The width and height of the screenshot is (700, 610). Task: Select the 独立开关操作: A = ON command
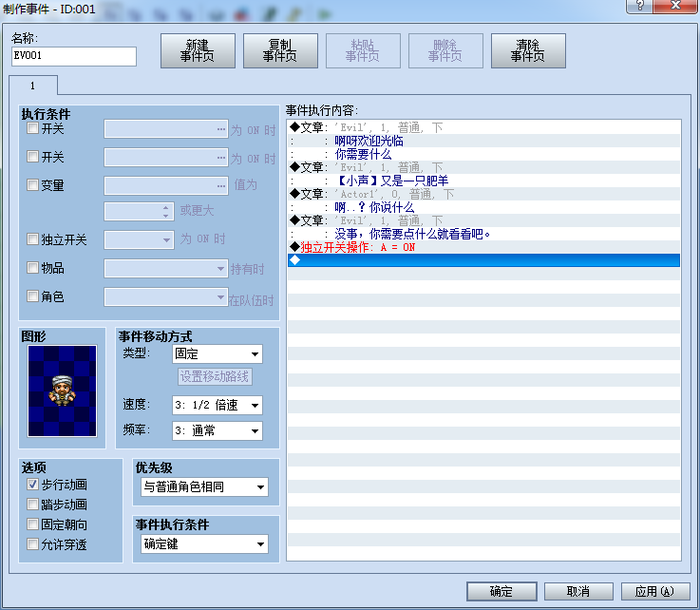(484, 247)
